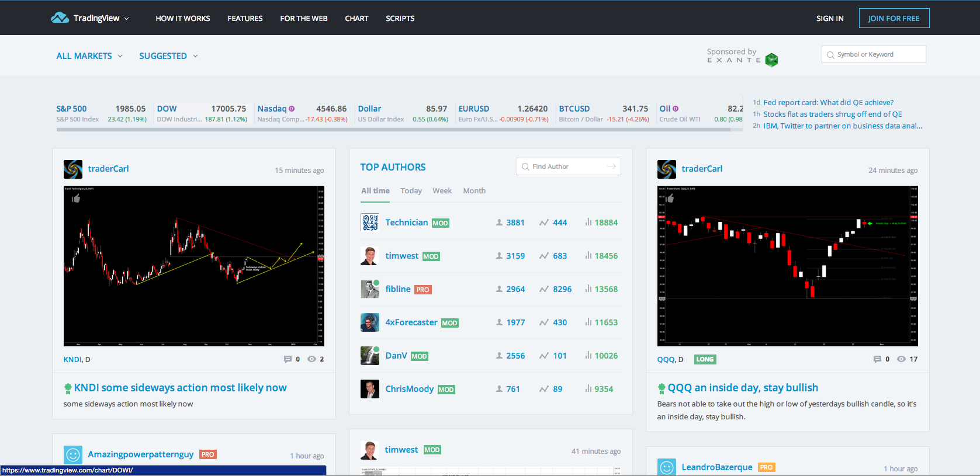
Task: Go to FOR THE WEB page
Action: pos(304,19)
